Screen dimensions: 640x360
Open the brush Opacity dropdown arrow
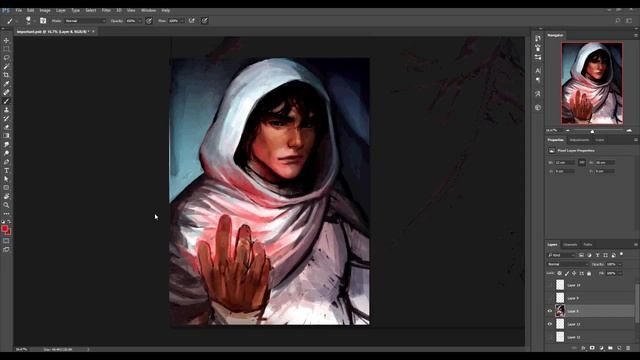[x=140, y=21]
